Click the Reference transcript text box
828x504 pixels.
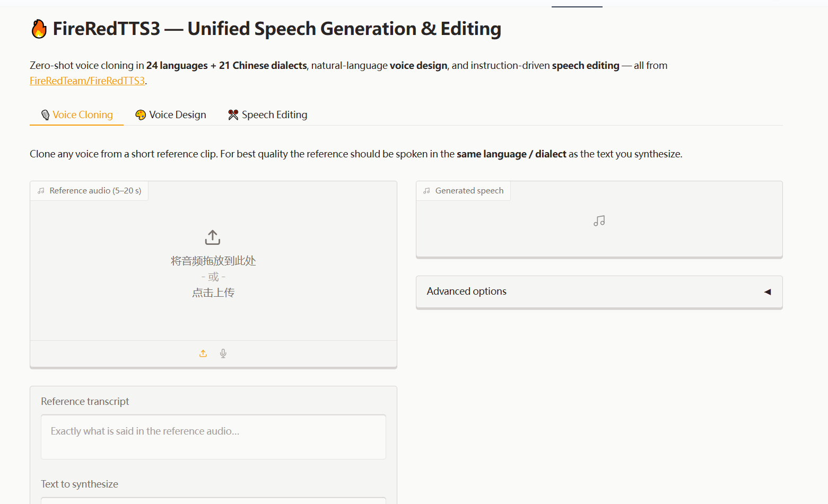pos(213,437)
